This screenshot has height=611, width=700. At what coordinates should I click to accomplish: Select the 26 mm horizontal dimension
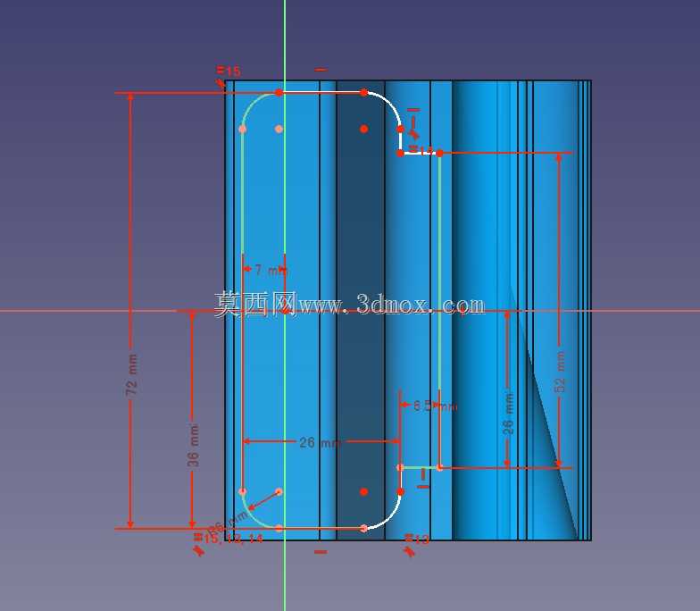(320, 443)
